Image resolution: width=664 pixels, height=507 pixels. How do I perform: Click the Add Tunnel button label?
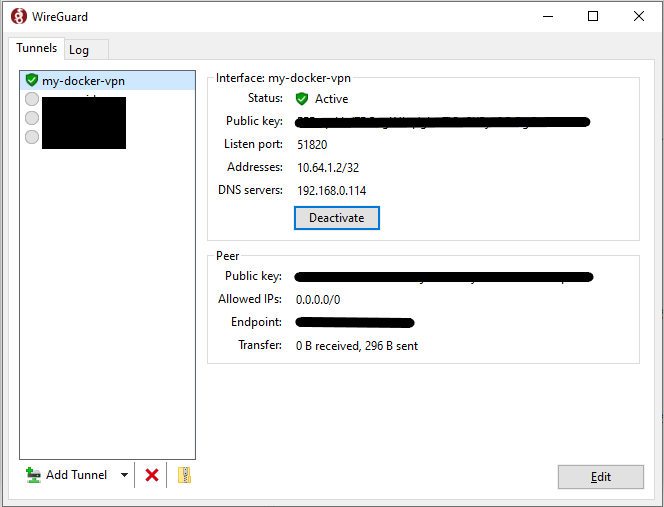tap(77, 475)
